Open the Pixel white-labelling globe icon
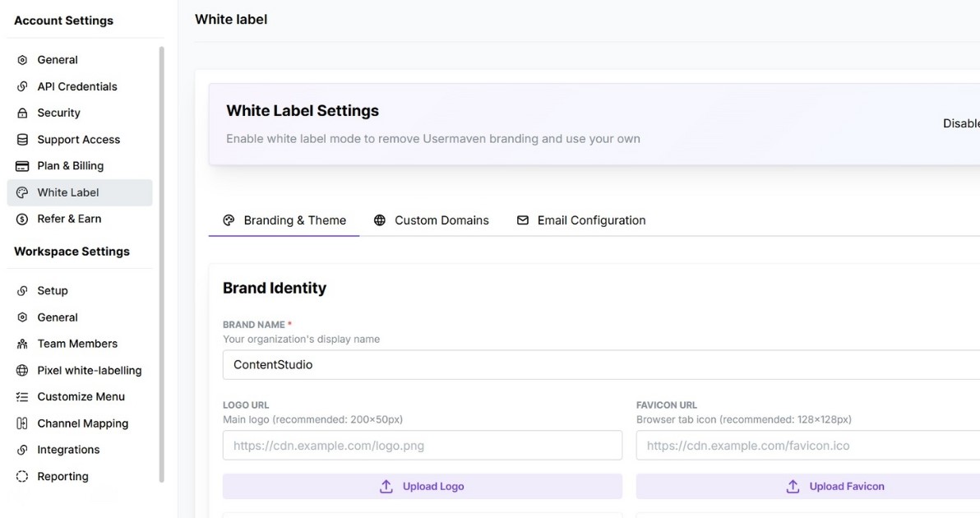Image resolution: width=980 pixels, height=518 pixels. point(21,370)
